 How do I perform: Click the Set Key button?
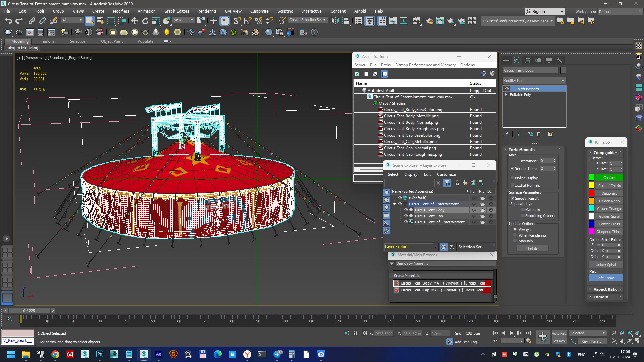(x=559, y=341)
